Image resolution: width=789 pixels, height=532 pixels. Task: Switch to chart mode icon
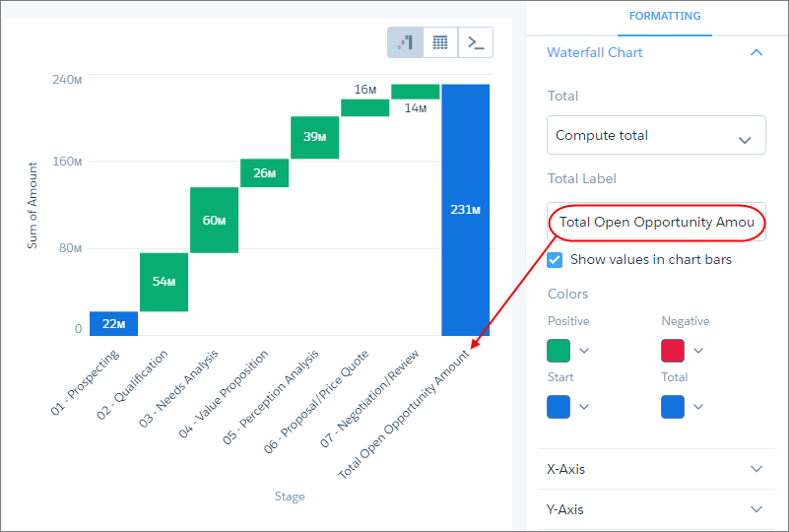point(406,42)
